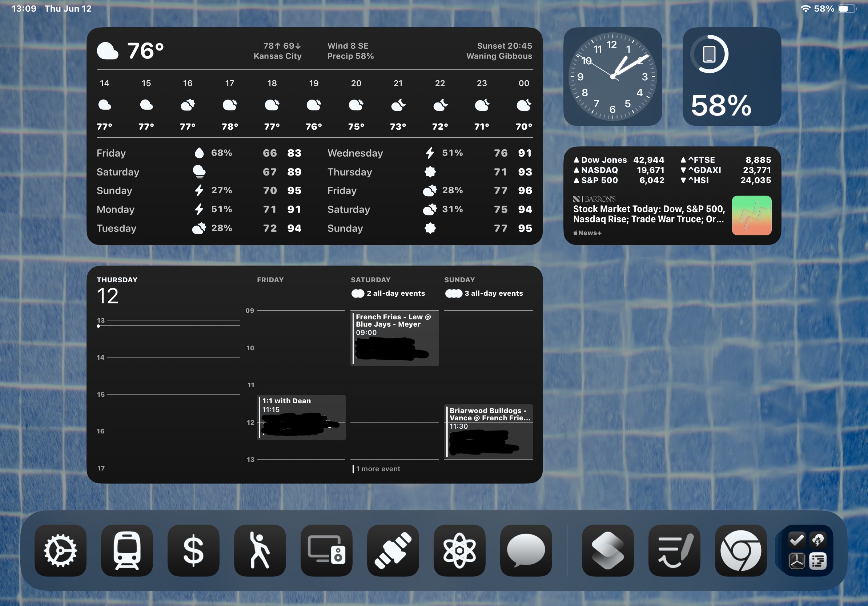The image size is (868, 606).
Task: Open the display and speaker remote app
Action: click(327, 550)
